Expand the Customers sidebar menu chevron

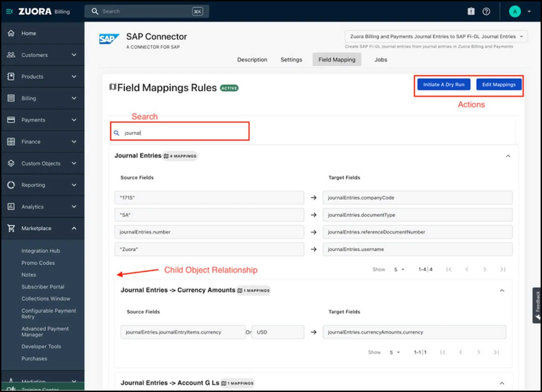click(x=74, y=55)
